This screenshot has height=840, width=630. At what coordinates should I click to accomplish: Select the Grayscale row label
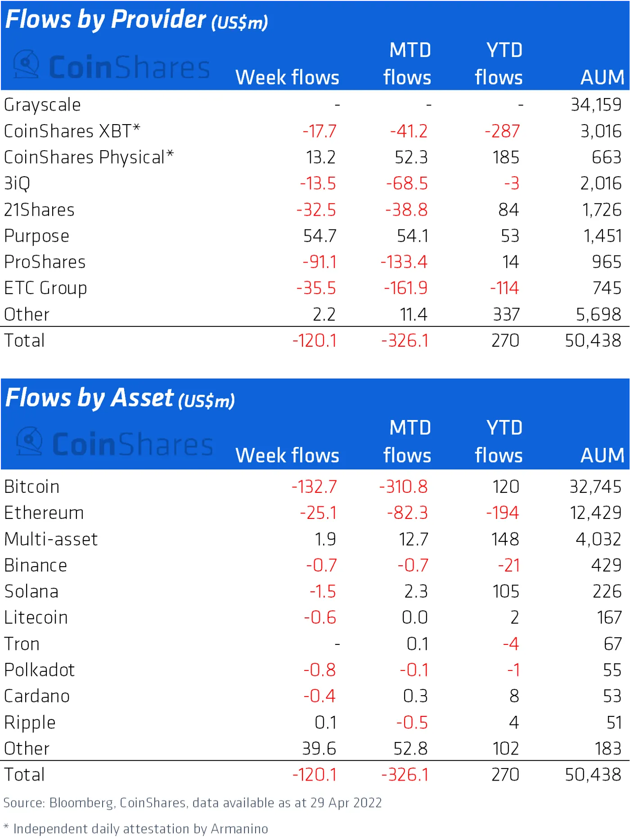click(42, 105)
